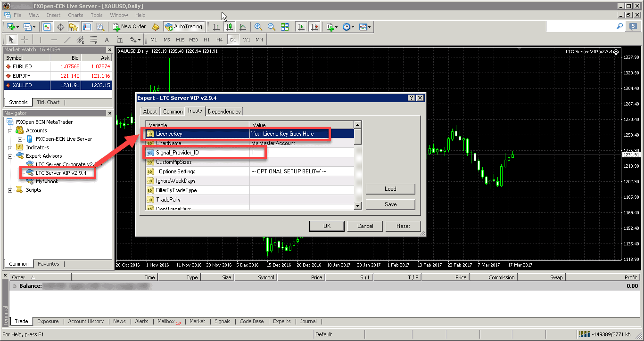The image size is (644, 341).
Task: Switch chart to bar chart icon
Action: point(216,27)
